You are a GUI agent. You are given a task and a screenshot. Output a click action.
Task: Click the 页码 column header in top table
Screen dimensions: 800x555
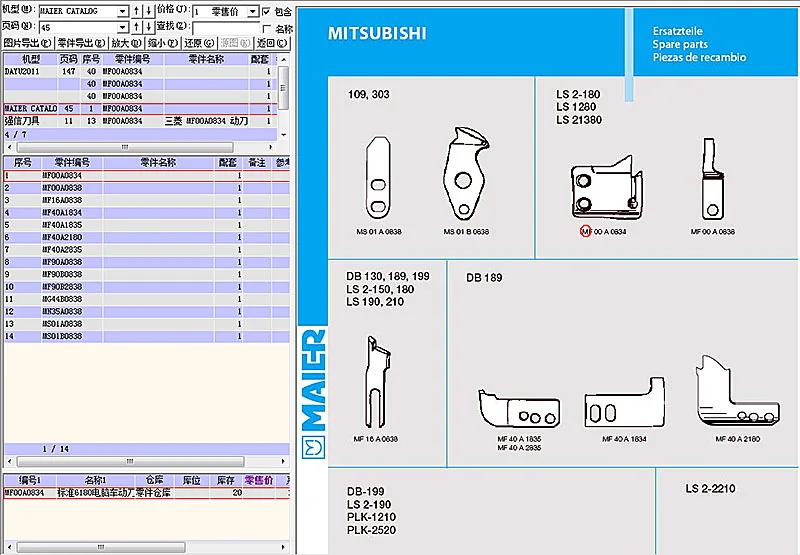(x=68, y=59)
